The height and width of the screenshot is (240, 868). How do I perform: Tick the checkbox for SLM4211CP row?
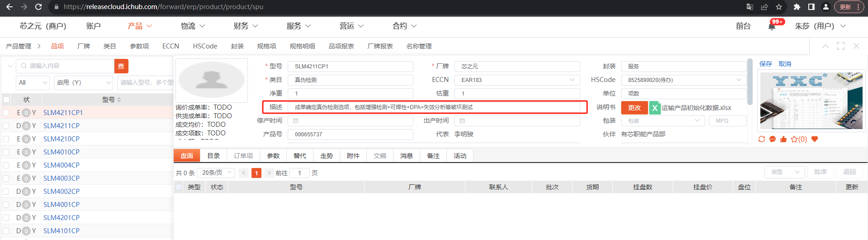coord(6,126)
